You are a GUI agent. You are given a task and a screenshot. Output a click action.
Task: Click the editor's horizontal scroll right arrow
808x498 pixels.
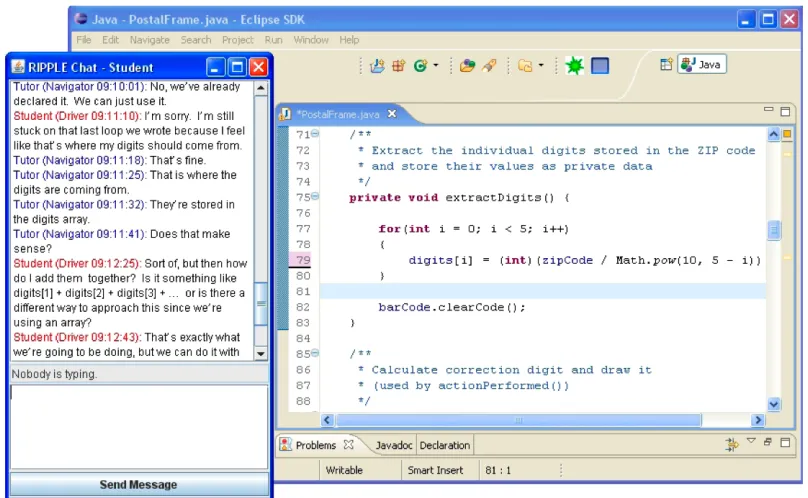[x=758, y=420]
